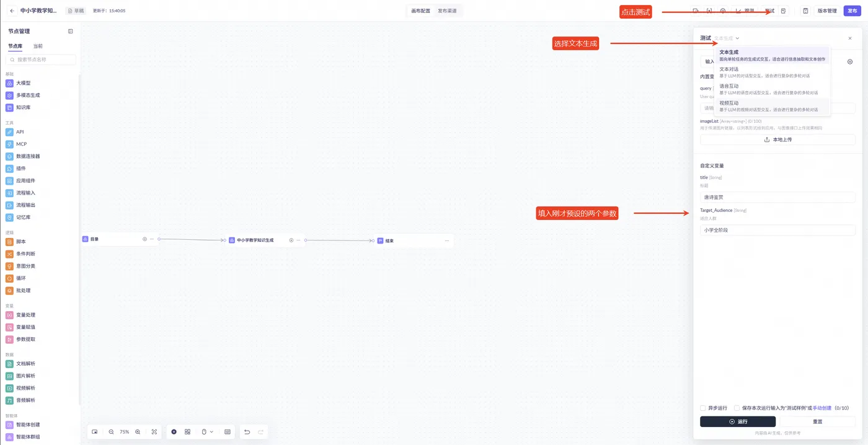Focus the 搜索节点名称 search field
This screenshot has height=445, width=868.
[41, 59]
